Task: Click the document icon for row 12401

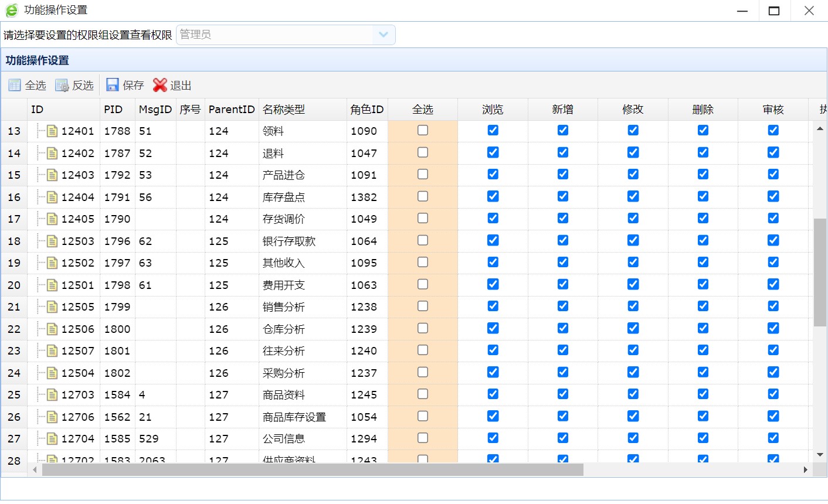Action: pos(52,131)
